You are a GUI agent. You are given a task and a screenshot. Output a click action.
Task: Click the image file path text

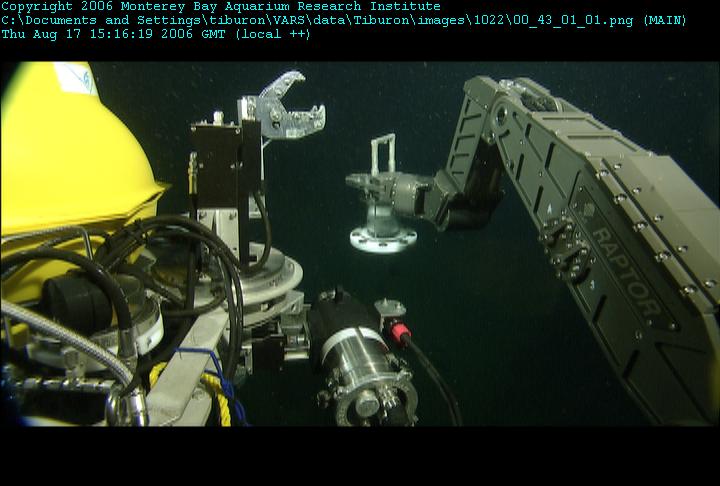[317, 21]
